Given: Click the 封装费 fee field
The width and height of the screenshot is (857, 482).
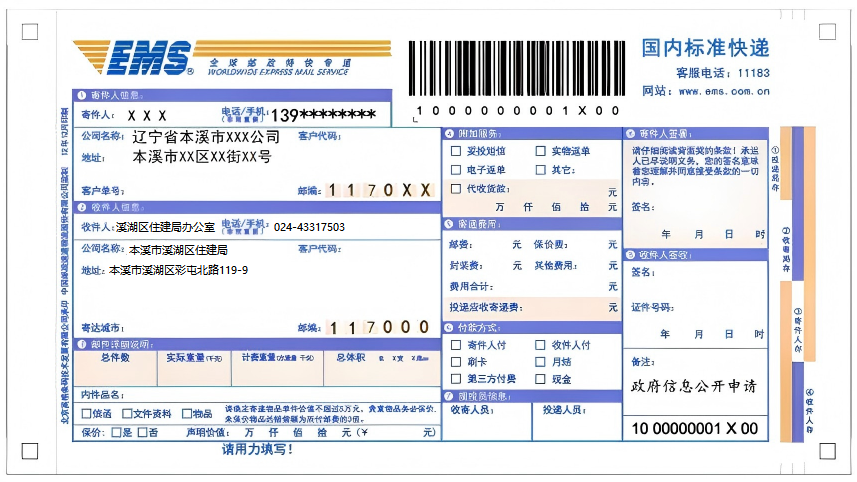Looking at the screenshot, I should (485, 266).
